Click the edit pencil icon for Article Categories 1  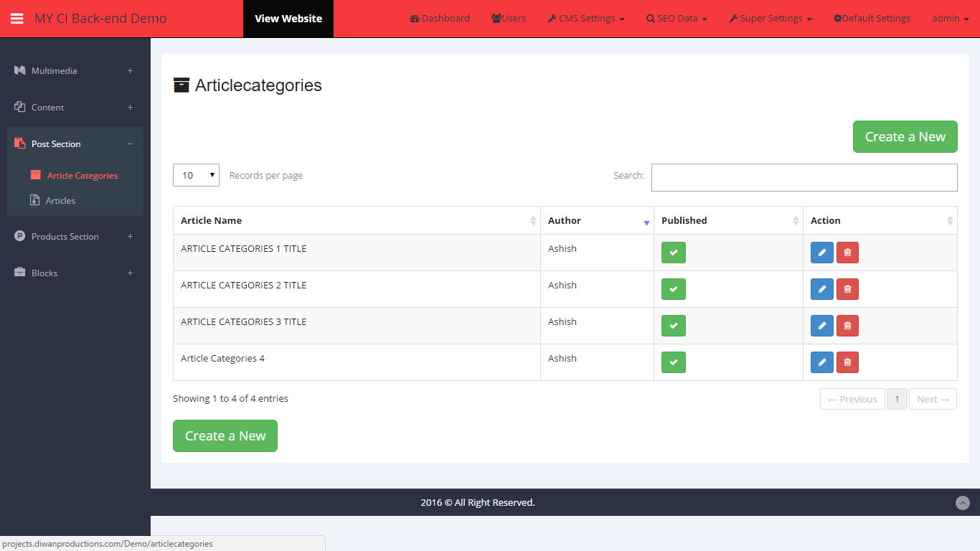pos(821,253)
